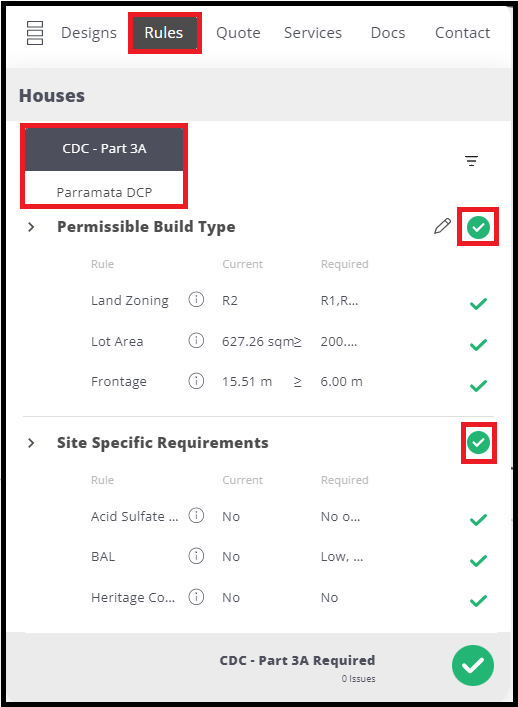Select the CDC - Part 3A tab
The image size is (518, 707).
pos(104,149)
